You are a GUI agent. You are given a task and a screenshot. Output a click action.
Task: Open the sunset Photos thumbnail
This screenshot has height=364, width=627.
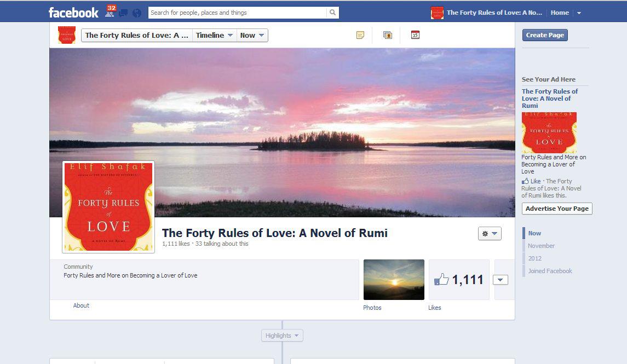point(394,280)
